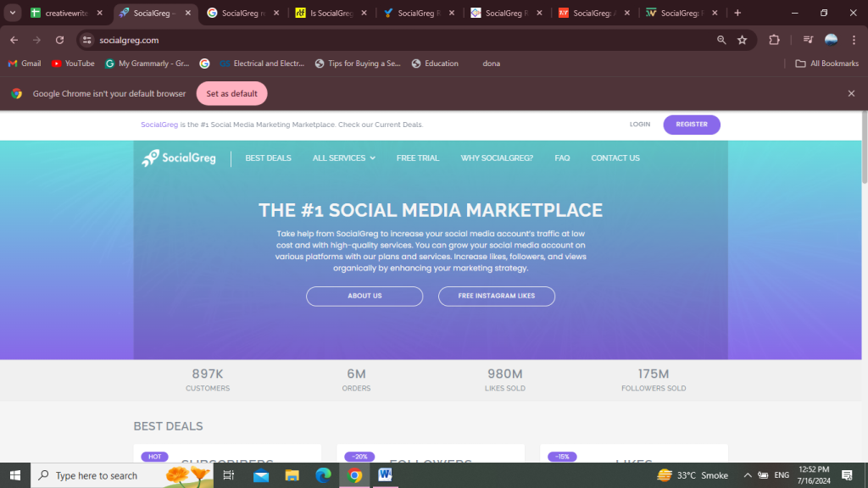The image size is (868, 488).
Task: Open the Gmail bookmark
Action: pyautogui.click(x=25, y=64)
